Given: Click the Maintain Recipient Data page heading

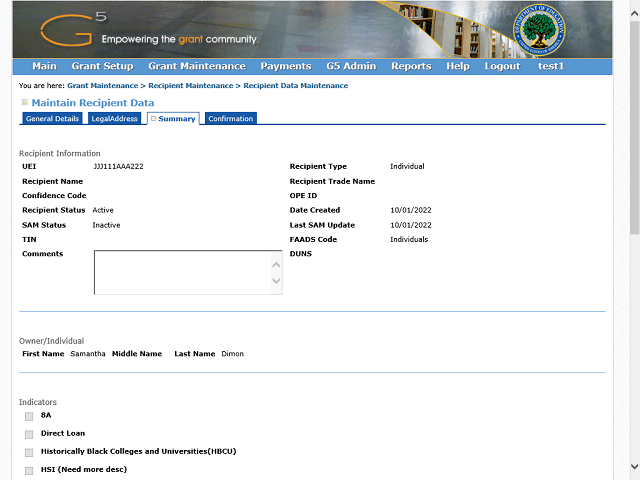Looking at the screenshot, I should coord(93,103).
